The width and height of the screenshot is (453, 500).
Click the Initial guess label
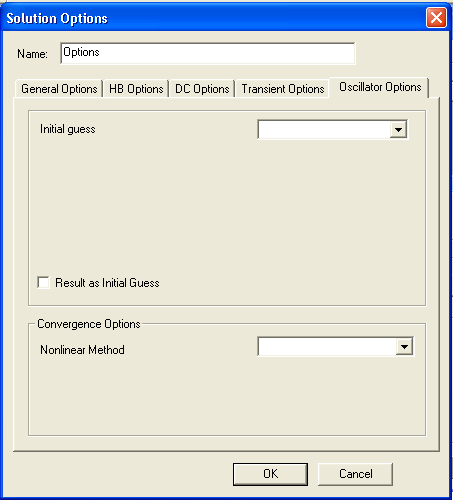tap(68, 129)
